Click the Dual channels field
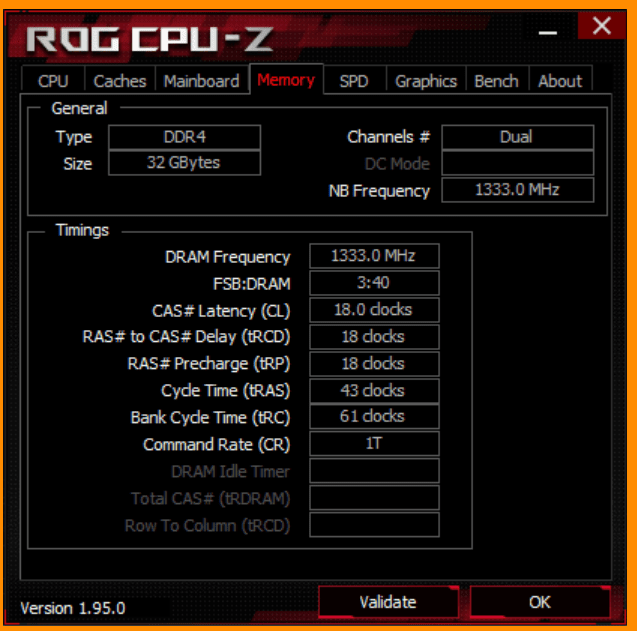This screenshot has width=637, height=631. point(518,137)
